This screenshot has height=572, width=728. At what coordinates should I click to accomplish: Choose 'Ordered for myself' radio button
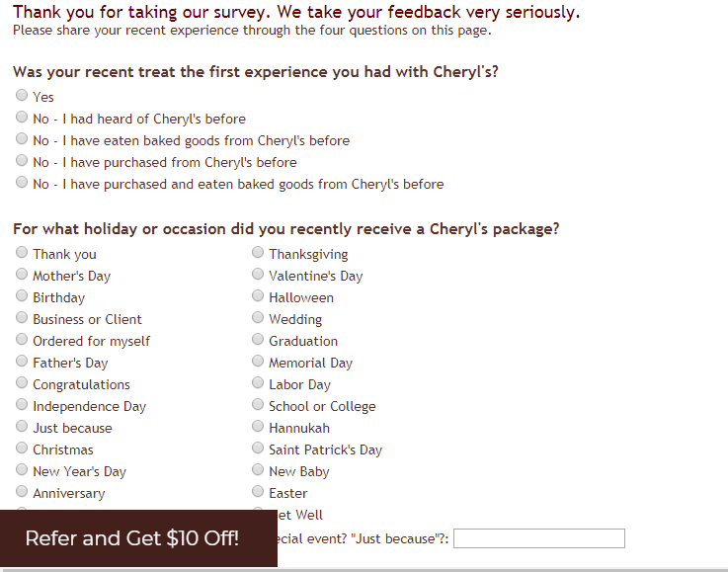pyautogui.click(x=22, y=340)
